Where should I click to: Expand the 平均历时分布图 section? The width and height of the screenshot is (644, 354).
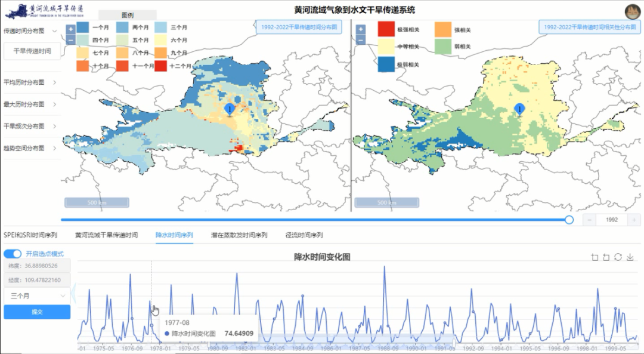coord(31,82)
